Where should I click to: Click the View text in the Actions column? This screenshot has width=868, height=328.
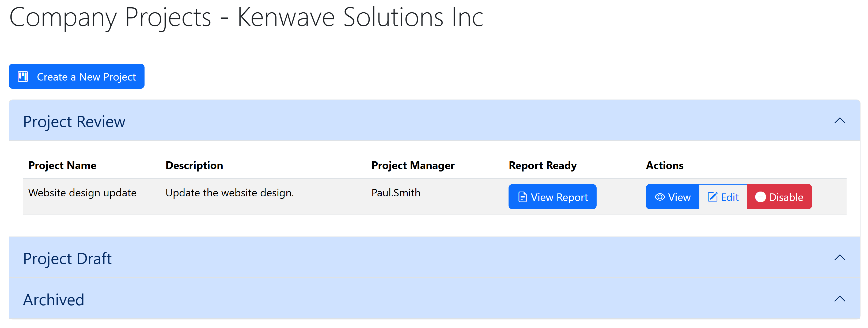pos(679,197)
